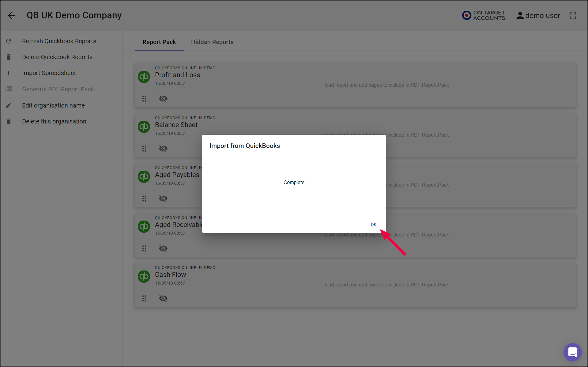
Task: Hide the Profit and Loss report
Action: click(163, 99)
